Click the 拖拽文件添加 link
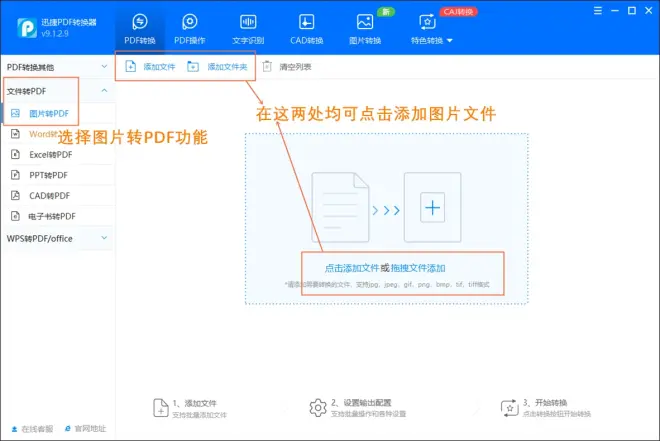660x441 pixels. click(418, 268)
